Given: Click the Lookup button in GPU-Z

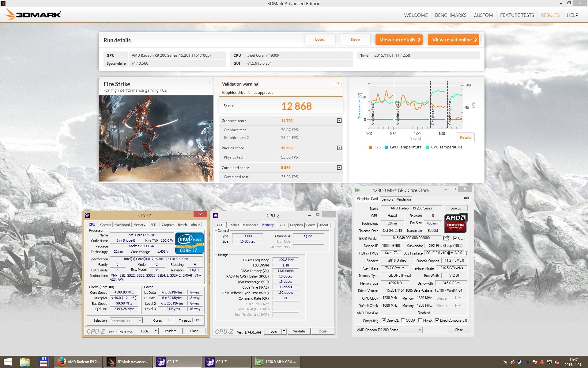Looking at the screenshot, I should [455, 208].
